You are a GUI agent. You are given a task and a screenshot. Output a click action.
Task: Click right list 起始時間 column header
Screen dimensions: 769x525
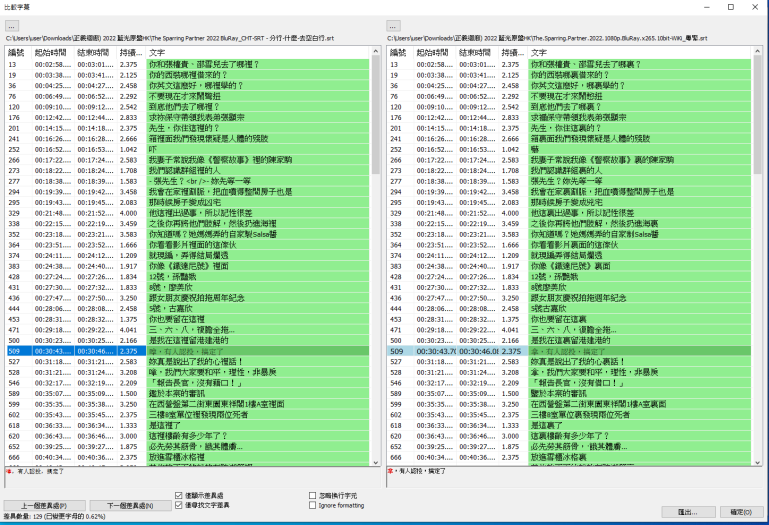[x=435, y=52]
